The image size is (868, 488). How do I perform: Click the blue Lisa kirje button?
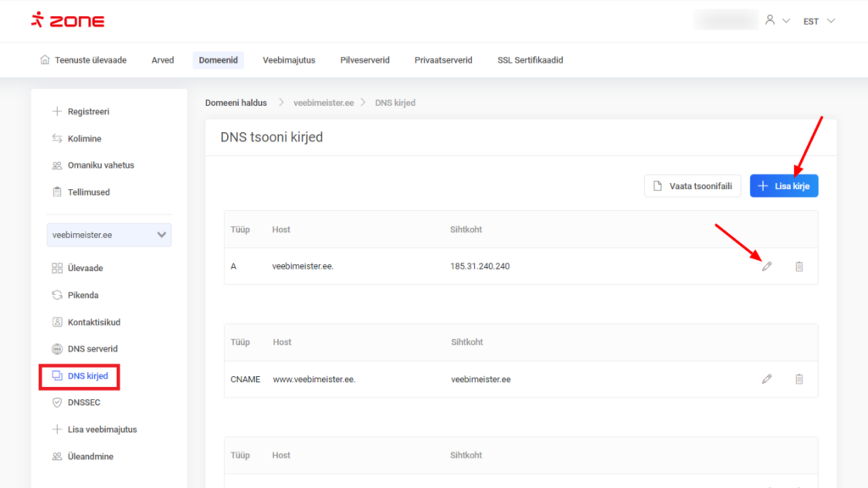[784, 186]
